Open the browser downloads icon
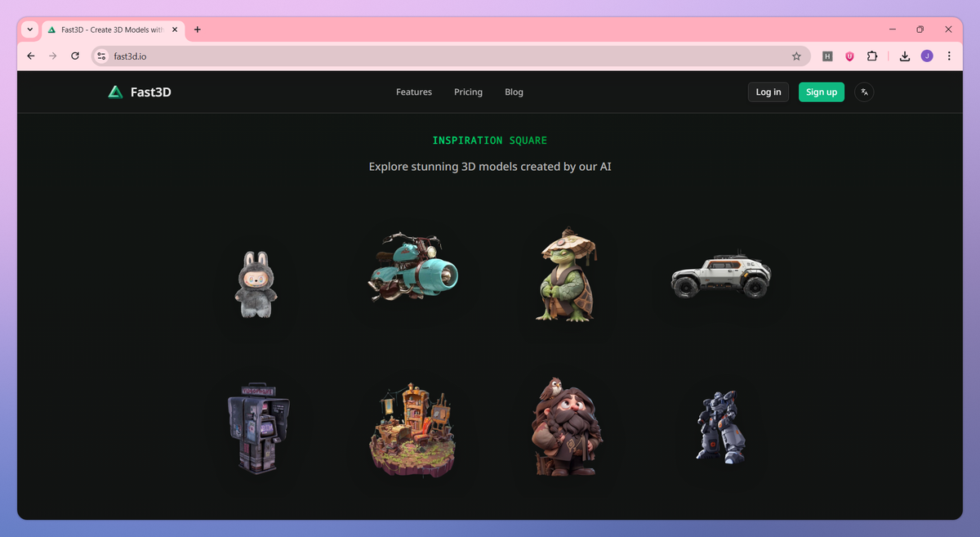 (905, 56)
